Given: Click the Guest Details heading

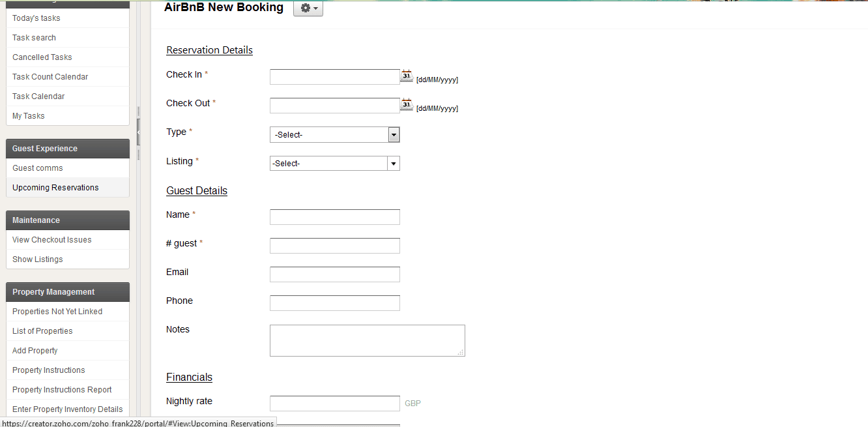Looking at the screenshot, I should click(x=197, y=191).
